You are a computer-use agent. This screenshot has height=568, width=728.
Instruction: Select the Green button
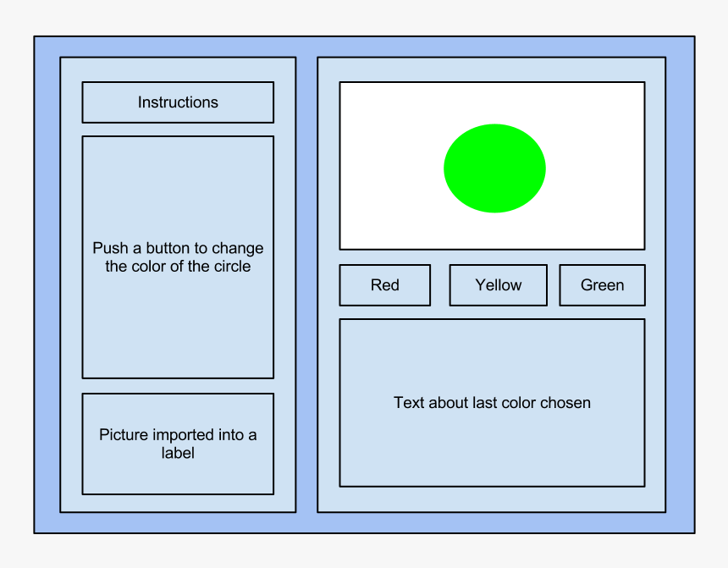click(x=602, y=285)
